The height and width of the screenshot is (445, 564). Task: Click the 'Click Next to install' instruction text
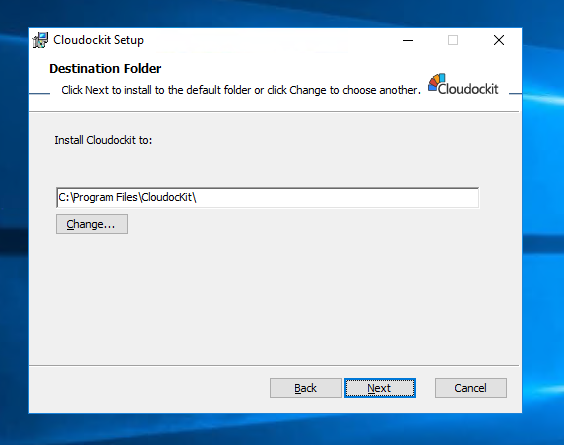[241, 90]
